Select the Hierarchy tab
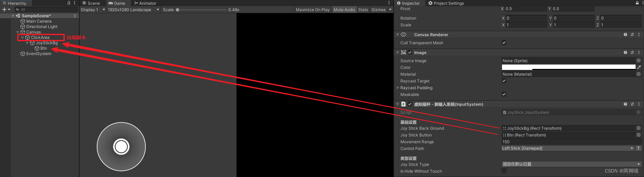This screenshot has height=177, width=644. pyautogui.click(x=15, y=3)
